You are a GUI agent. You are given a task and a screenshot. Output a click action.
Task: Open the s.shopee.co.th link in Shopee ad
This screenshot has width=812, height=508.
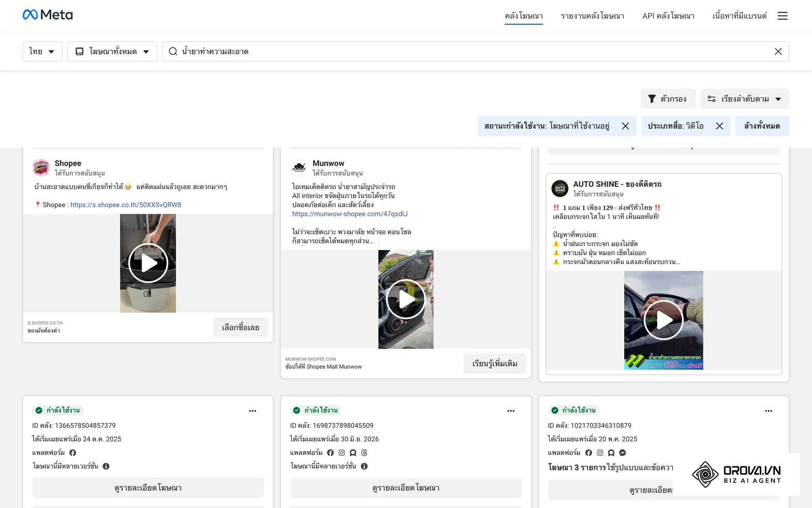126,205
